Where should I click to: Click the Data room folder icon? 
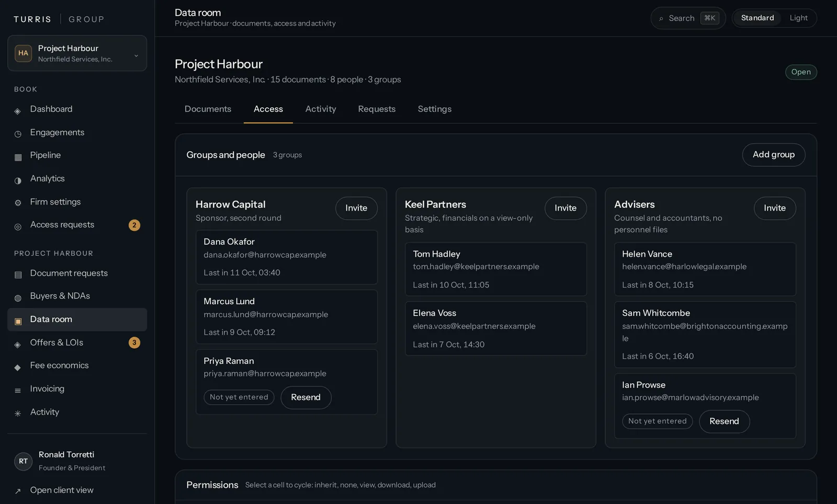18,322
